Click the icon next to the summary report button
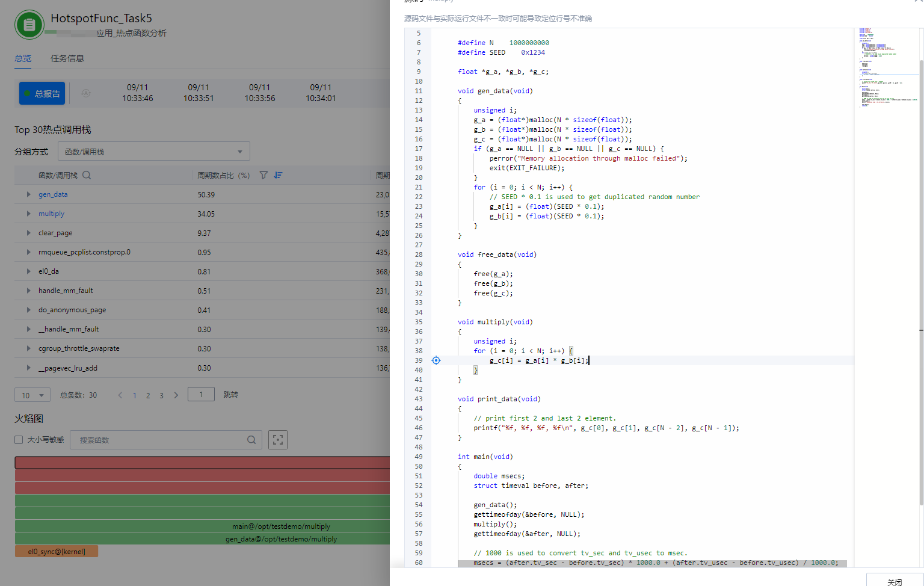The image size is (924, 586). coord(86,93)
